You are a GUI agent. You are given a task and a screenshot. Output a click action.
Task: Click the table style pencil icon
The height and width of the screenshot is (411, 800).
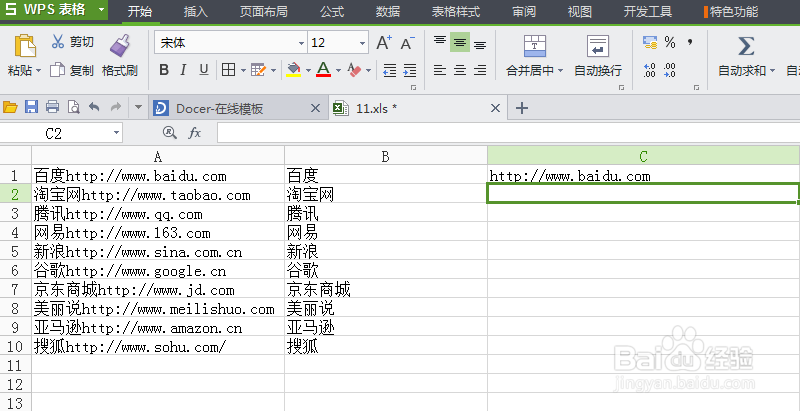click(x=259, y=70)
